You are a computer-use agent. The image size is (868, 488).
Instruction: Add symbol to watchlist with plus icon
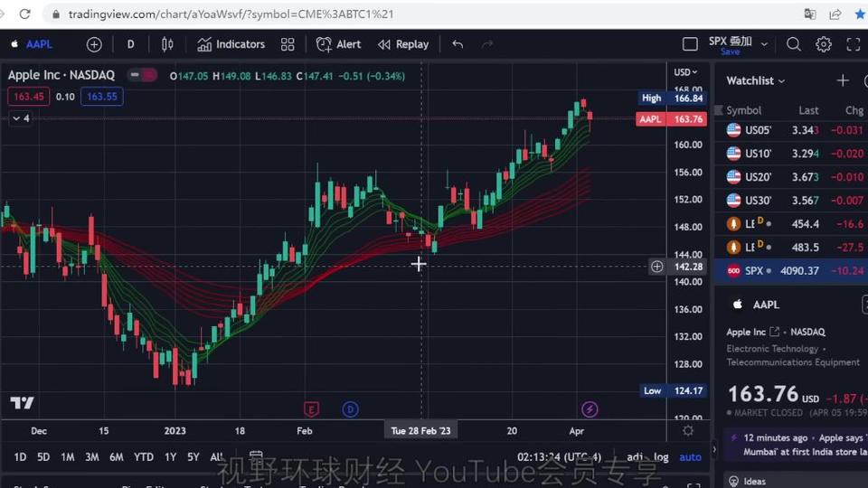[843, 80]
